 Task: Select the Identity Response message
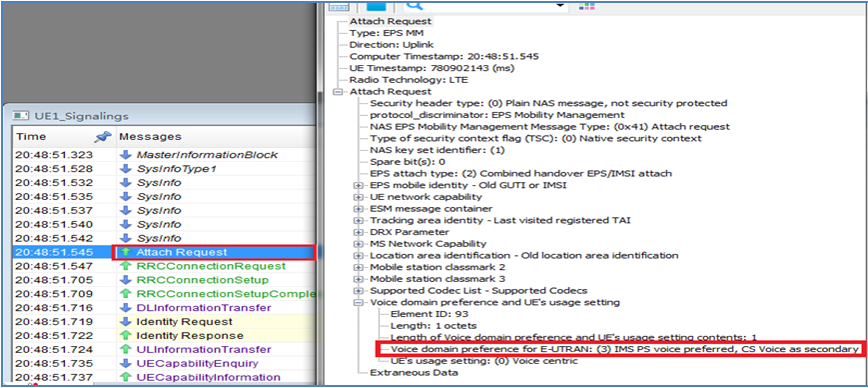point(190,335)
